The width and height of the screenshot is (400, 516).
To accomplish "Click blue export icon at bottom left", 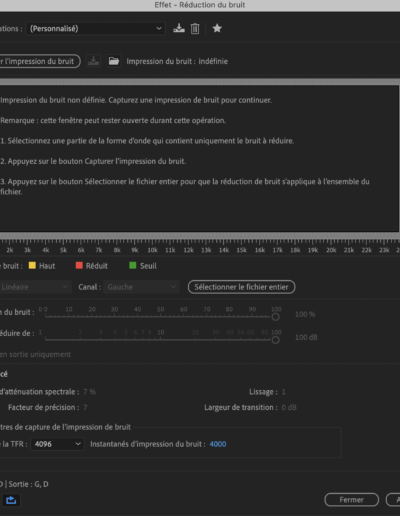I will pyautogui.click(x=11, y=500).
